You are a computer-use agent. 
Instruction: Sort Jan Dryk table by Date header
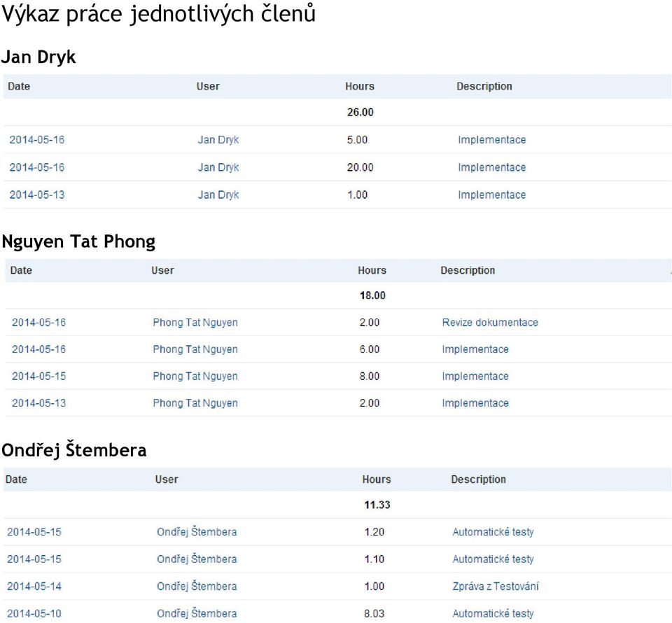[x=19, y=86]
